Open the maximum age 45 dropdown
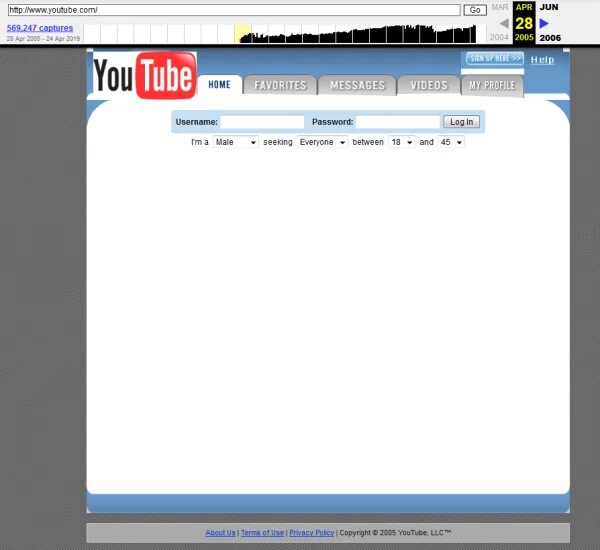This screenshot has height=550, width=600. 451,142
